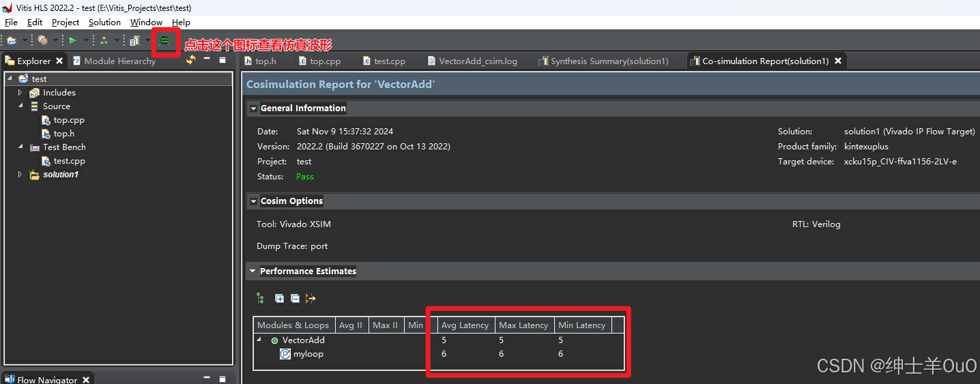Image resolution: width=980 pixels, height=384 pixels.
Task: Open the Project menu
Action: tap(66, 23)
